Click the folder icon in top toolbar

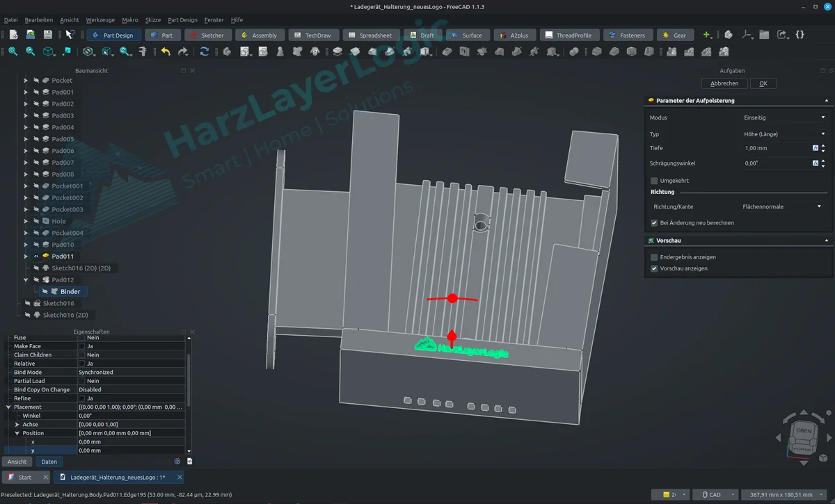point(764,35)
